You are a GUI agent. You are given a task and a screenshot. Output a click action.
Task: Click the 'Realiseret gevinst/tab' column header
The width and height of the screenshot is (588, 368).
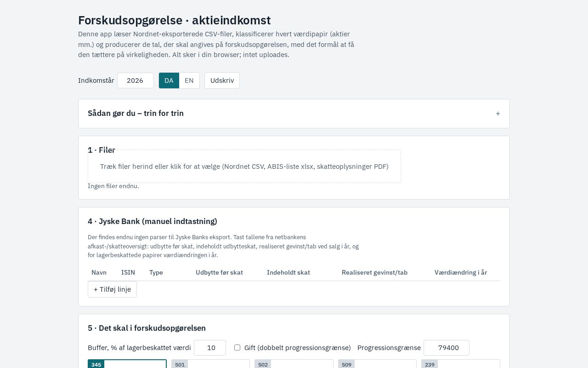tap(374, 272)
